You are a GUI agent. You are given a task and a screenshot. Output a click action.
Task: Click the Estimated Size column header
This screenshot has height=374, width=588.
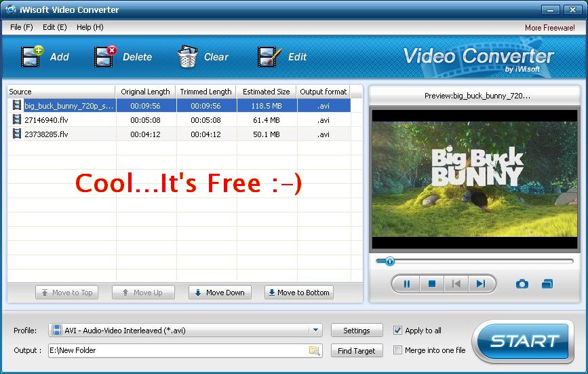click(x=267, y=92)
